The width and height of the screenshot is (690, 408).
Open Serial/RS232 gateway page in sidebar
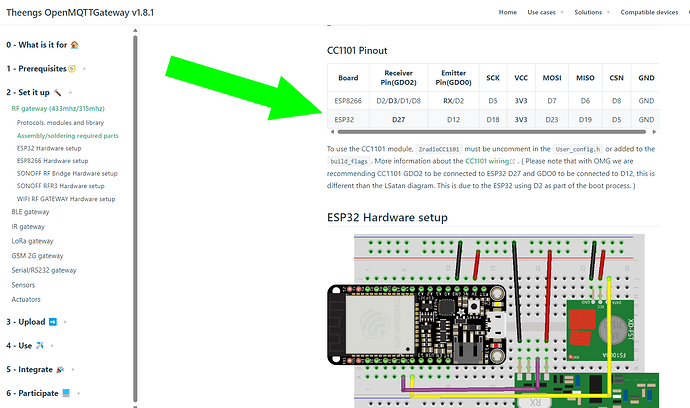coord(44,270)
